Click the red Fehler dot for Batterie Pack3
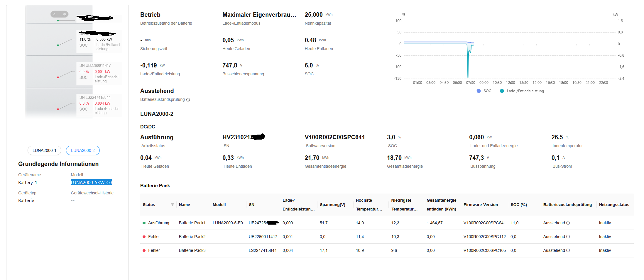This screenshot has height=280, width=644. pyautogui.click(x=144, y=250)
